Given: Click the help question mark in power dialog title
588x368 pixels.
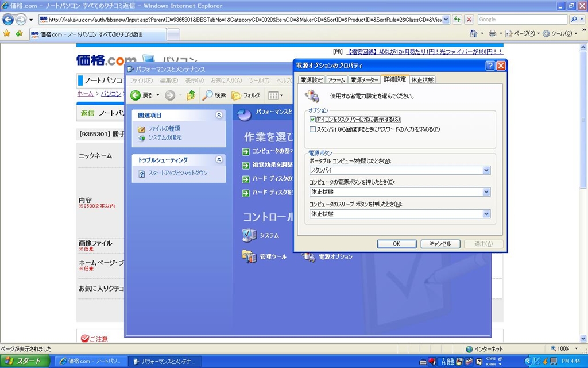Looking at the screenshot, I should (490, 66).
